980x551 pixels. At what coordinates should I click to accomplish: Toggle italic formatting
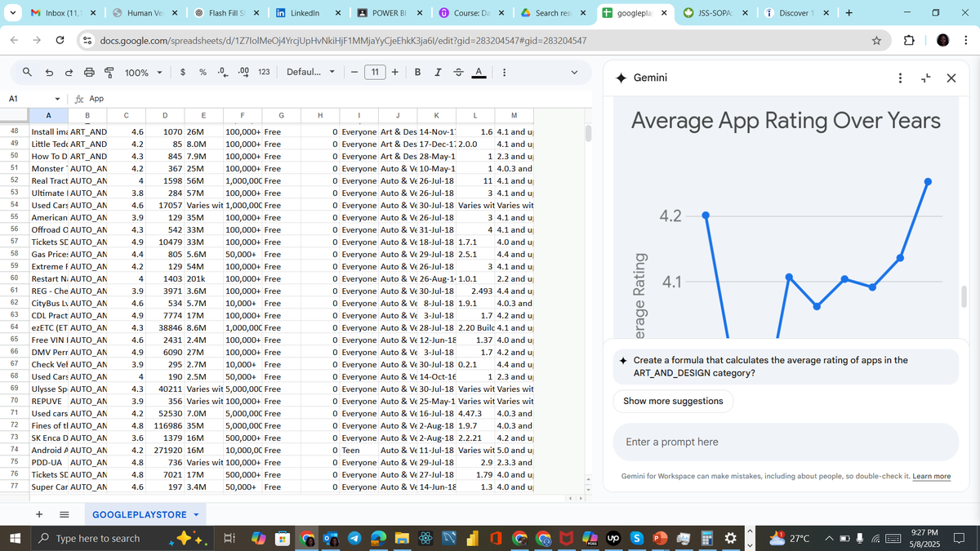[438, 73]
